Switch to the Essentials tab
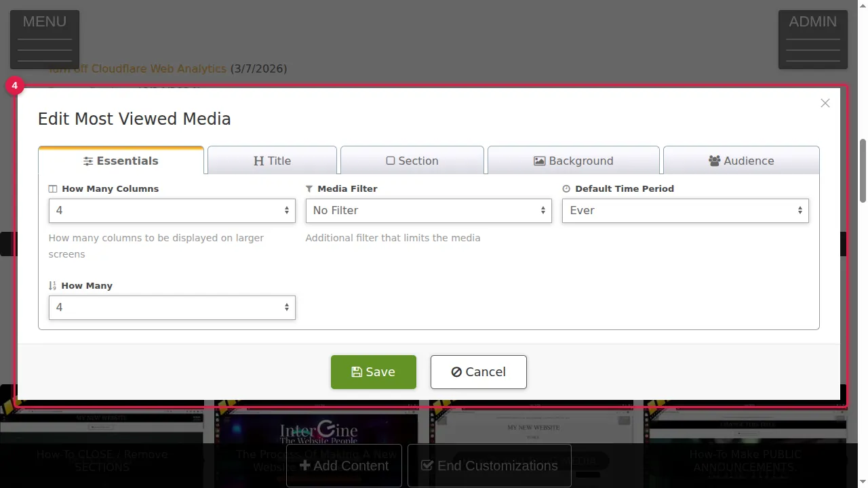 [x=121, y=161]
